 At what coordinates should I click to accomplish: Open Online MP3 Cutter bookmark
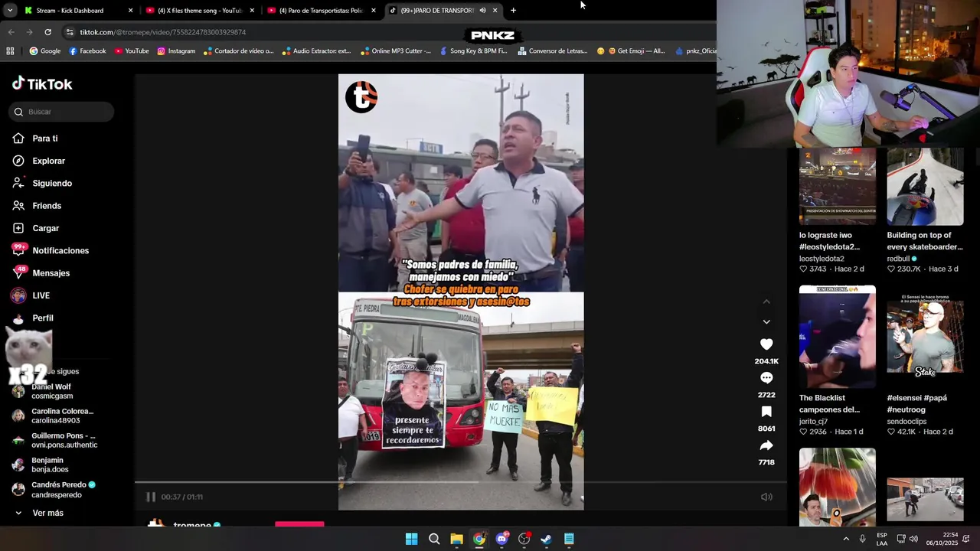pos(395,51)
